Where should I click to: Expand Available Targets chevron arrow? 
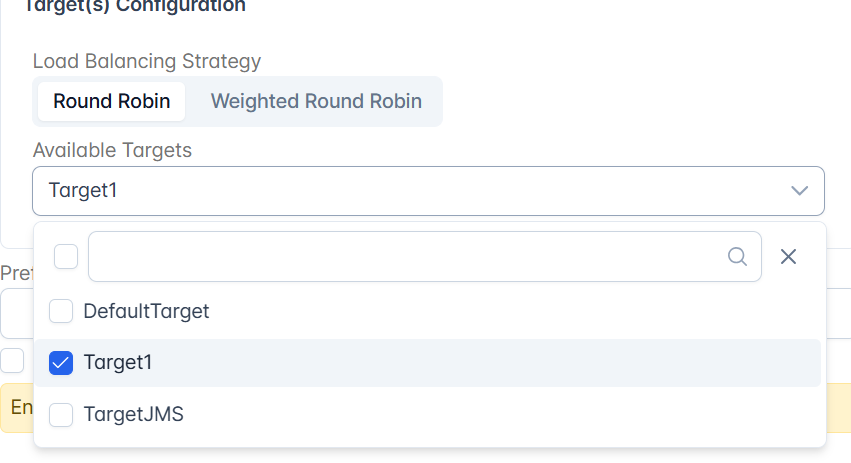click(799, 191)
